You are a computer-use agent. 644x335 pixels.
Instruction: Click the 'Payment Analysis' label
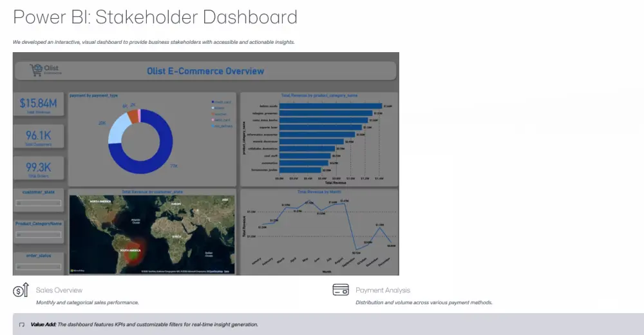pyautogui.click(x=383, y=290)
